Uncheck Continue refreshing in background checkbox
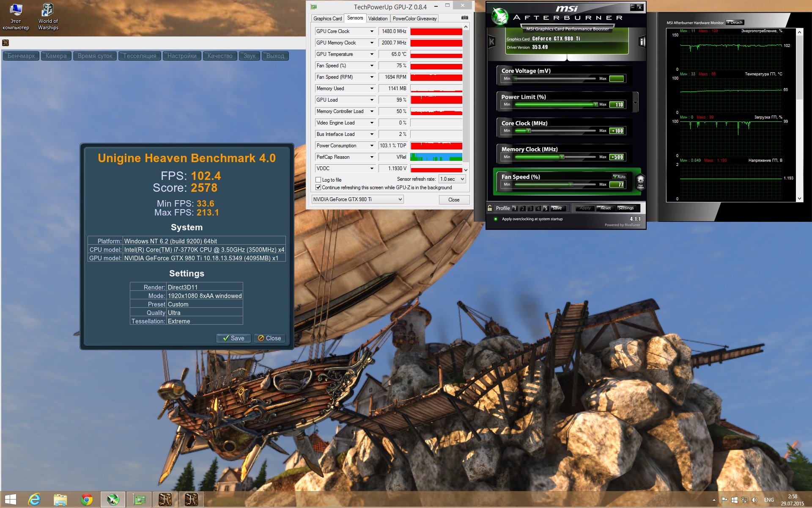This screenshot has width=812, height=508. click(318, 188)
